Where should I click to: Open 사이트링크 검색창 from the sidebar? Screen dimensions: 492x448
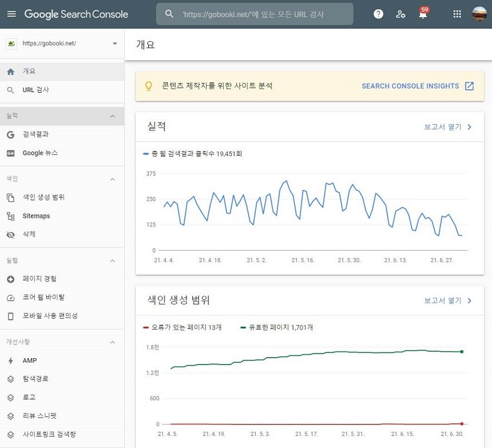click(x=62, y=435)
